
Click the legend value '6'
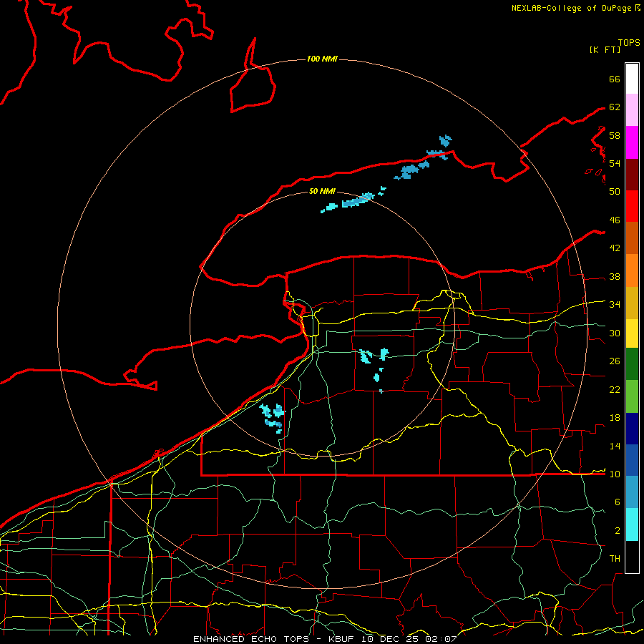click(618, 502)
